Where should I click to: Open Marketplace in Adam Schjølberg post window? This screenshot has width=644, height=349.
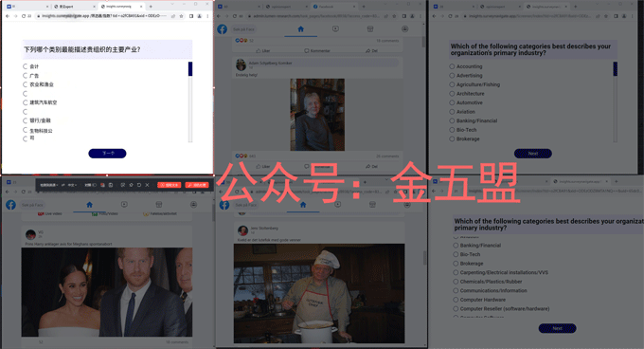pyautogui.click(x=370, y=29)
